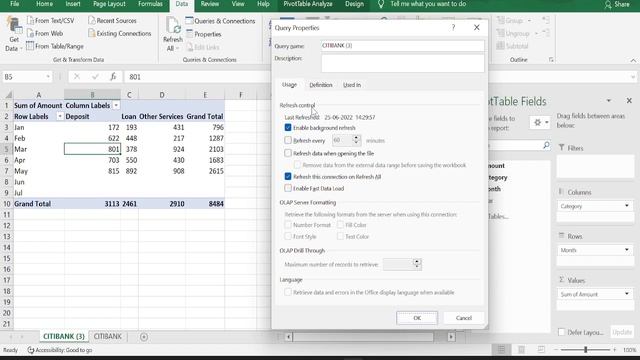This screenshot has height=360, width=640.
Task: Enable Fast Data Load checkbox
Action: click(x=288, y=188)
